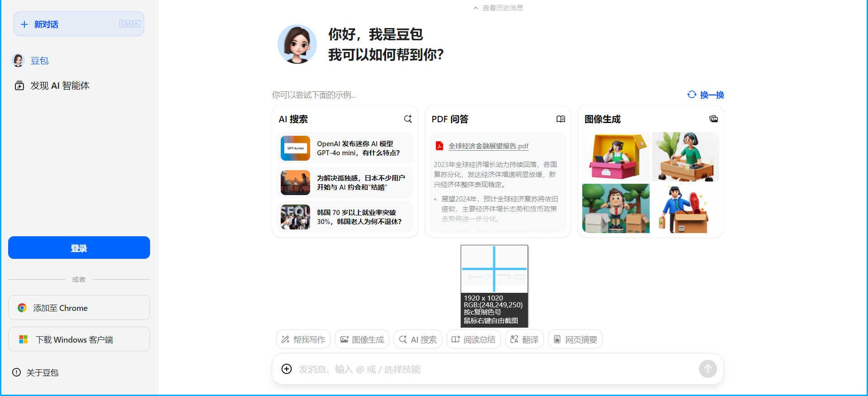This screenshot has width=868, height=396.
Task: Click 下载 Windows 客户端 button
Action: tap(79, 339)
